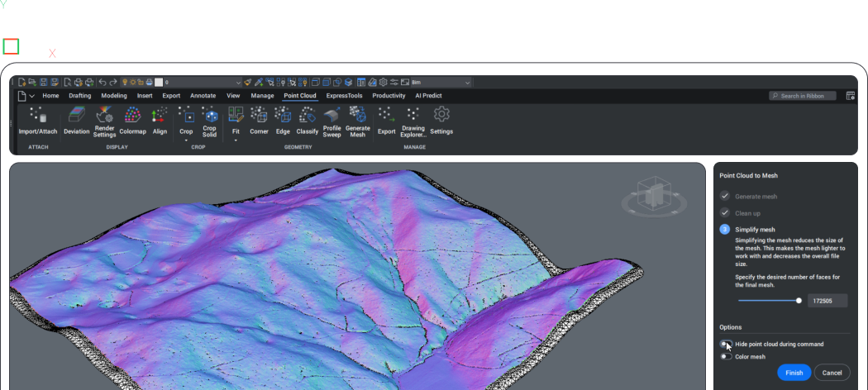The image size is (868, 390).
Task: Select the Clean up completed step
Action: (x=740, y=213)
